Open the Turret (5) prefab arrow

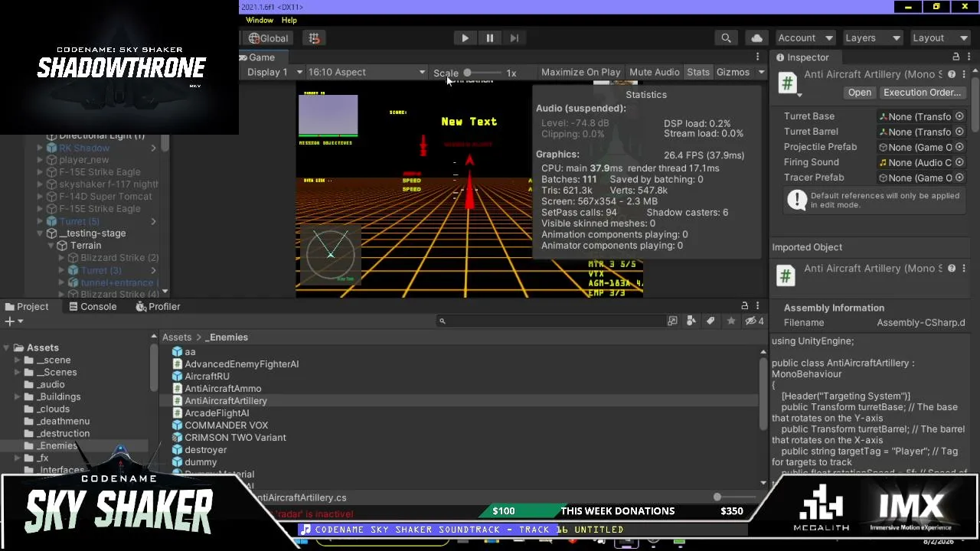click(x=154, y=221)
